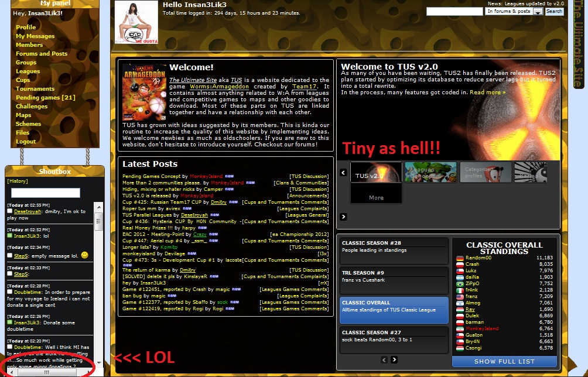Tick the checkbox beside Desetroyah's 02:55 PM shout
Viewport: 588px width, 377px height.
(10, 211)
